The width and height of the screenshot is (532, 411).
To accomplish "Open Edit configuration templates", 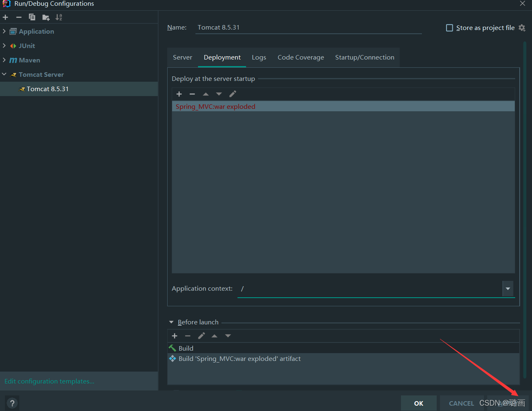I will tap(49, 381).
